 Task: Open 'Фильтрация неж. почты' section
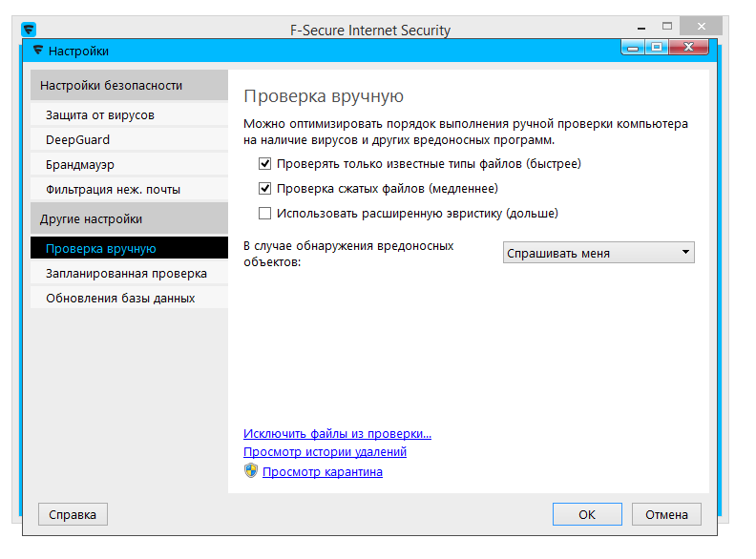[113, 190]
